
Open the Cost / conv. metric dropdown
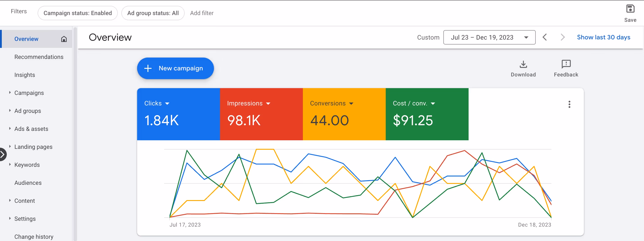[x=433, y=104]
